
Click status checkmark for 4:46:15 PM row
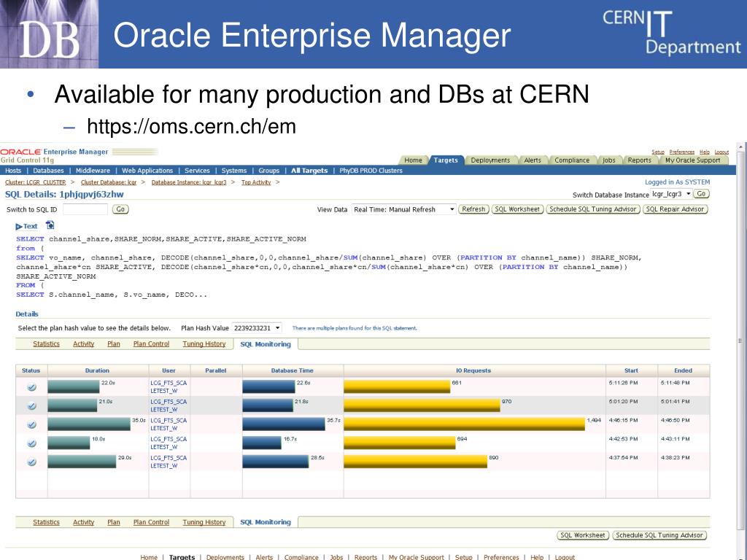31,424
